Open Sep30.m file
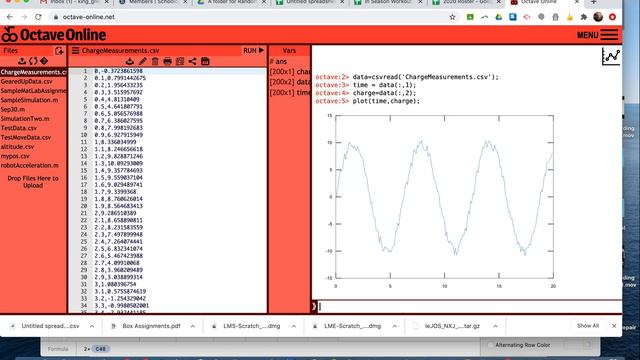The width and height of the screenshot is (640, 360). click(x=13, y=109)
